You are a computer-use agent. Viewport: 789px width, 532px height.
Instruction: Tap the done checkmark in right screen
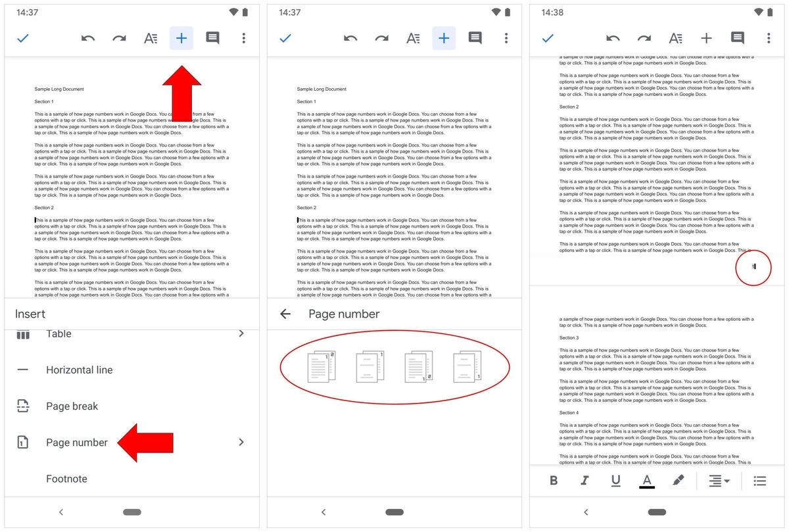(x=548, y=38)
